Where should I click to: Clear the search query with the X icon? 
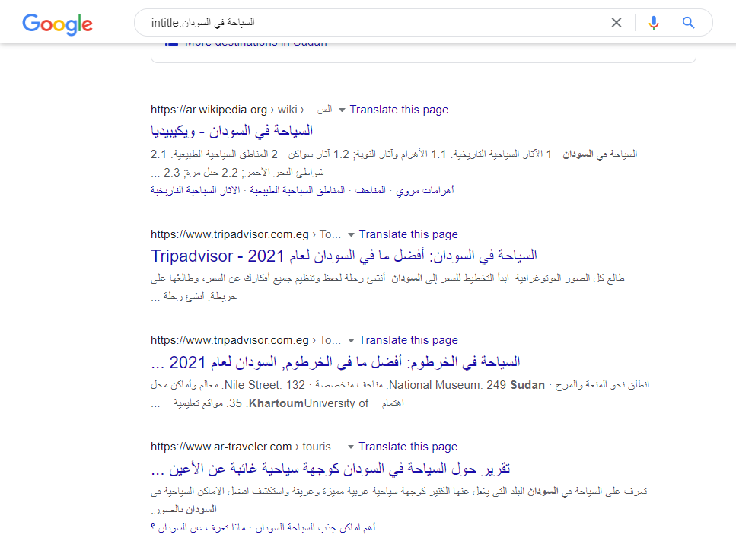(x=617, y=23)
